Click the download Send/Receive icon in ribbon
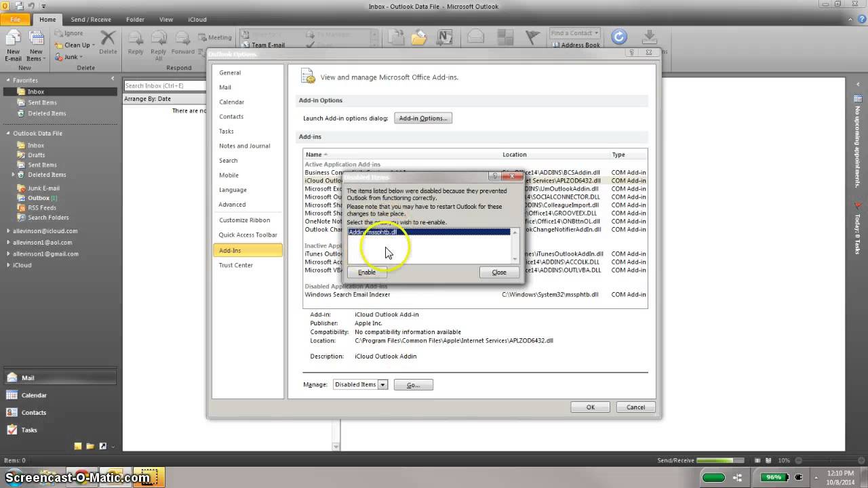Screen dimensions: 868x488 (649, 37)
